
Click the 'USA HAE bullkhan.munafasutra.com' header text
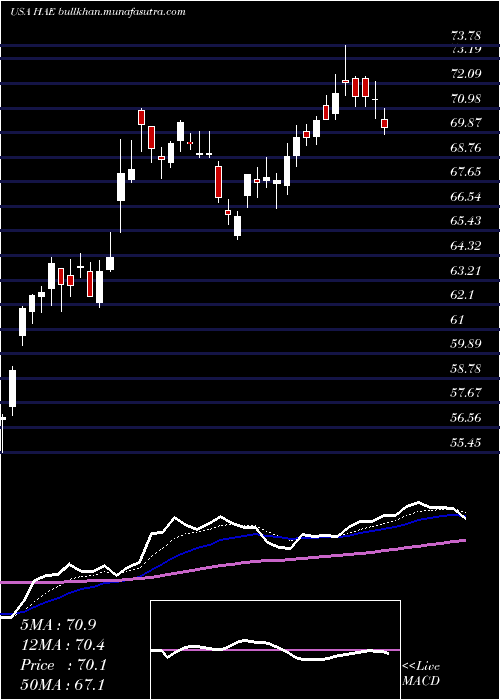tap(98, 12)
